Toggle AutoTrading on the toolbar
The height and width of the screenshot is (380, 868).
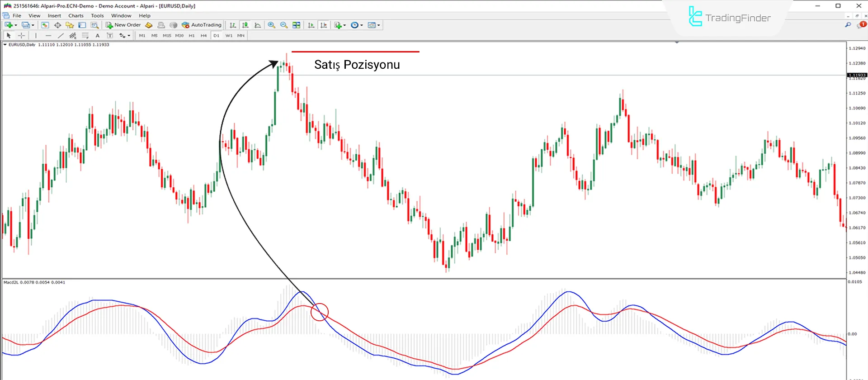pos(202,25)
